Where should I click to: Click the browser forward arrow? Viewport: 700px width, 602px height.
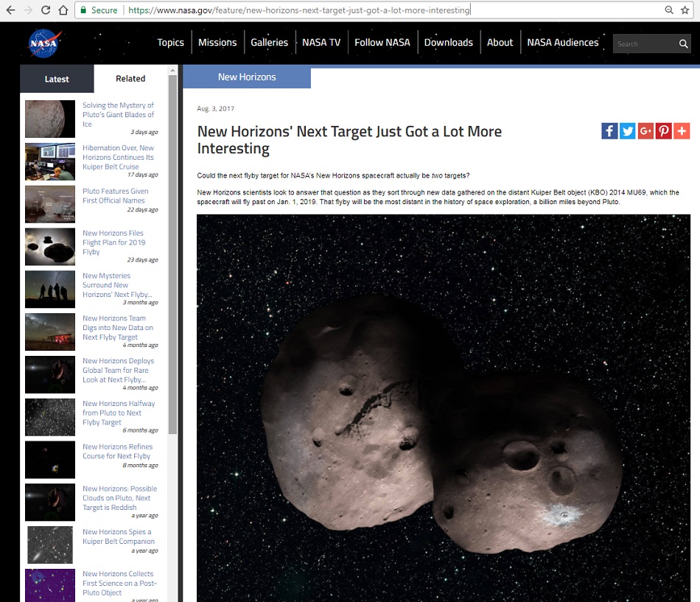click(x=28, y=10)
